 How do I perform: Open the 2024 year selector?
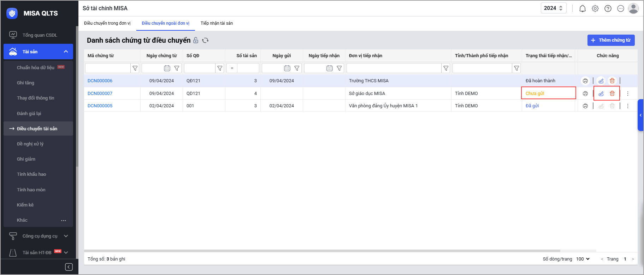coord(553,8)
